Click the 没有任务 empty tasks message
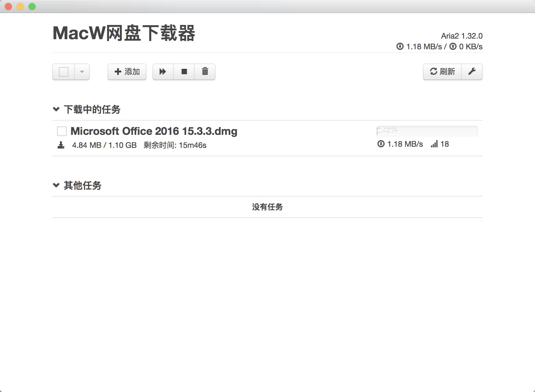Image resolution: width=535 pixels, height=392 pixels. pyautogui.click(x=267, y=207)
